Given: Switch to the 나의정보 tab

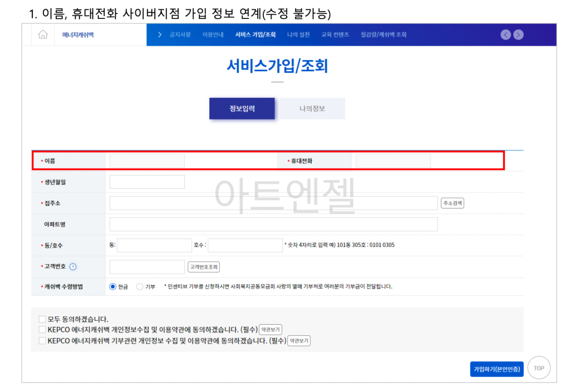Looking at the screenshot, I should (x=312, y=108).
